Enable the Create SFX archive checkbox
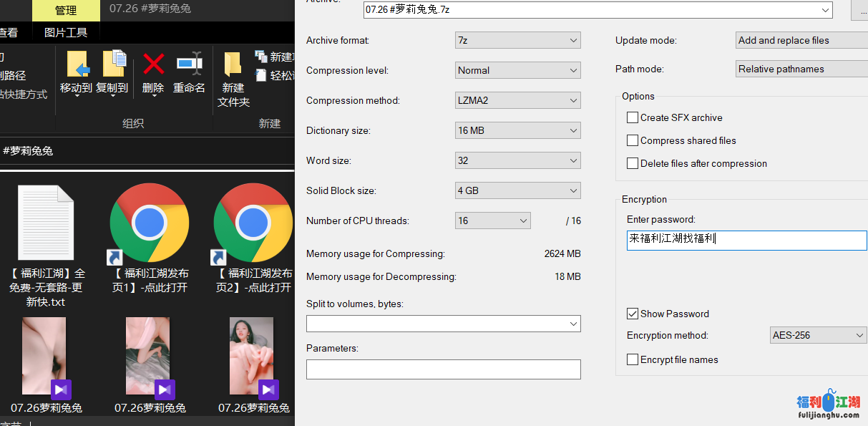The image size is (868, 426). pos(633,117)
